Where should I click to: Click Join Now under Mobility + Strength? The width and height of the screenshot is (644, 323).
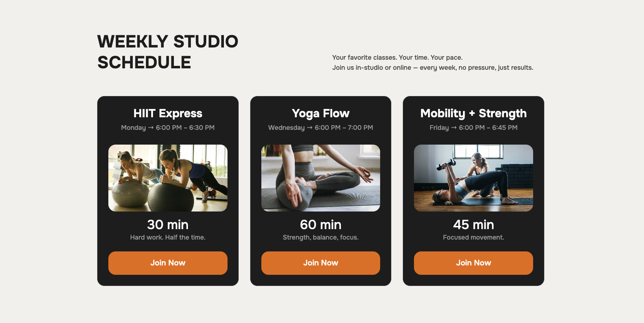(x=473, y=263)
